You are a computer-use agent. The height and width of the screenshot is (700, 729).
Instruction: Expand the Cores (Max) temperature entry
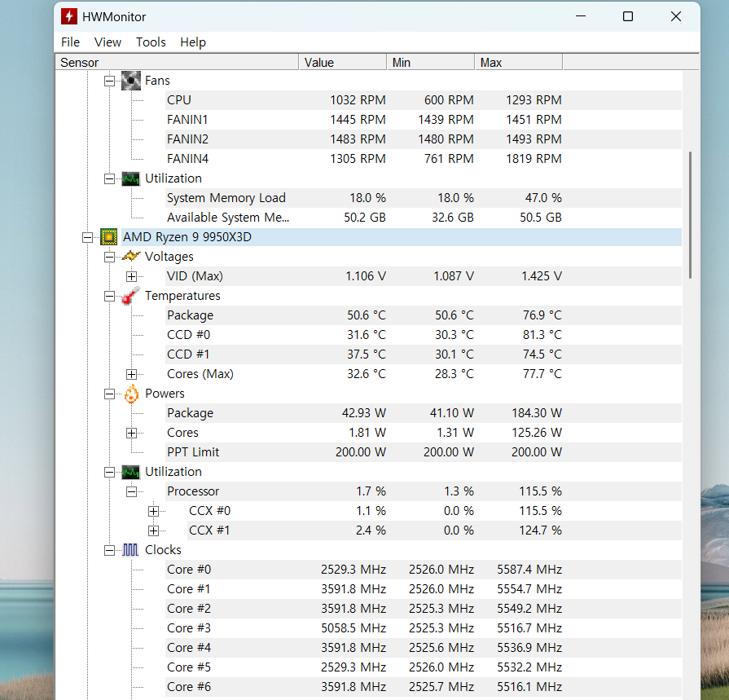132,374
